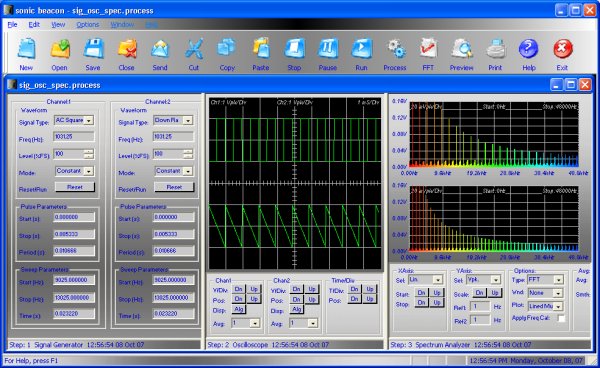Click the Copy toolbar icon
Viewport: 600px width, 368px height.
click(227, 49)
